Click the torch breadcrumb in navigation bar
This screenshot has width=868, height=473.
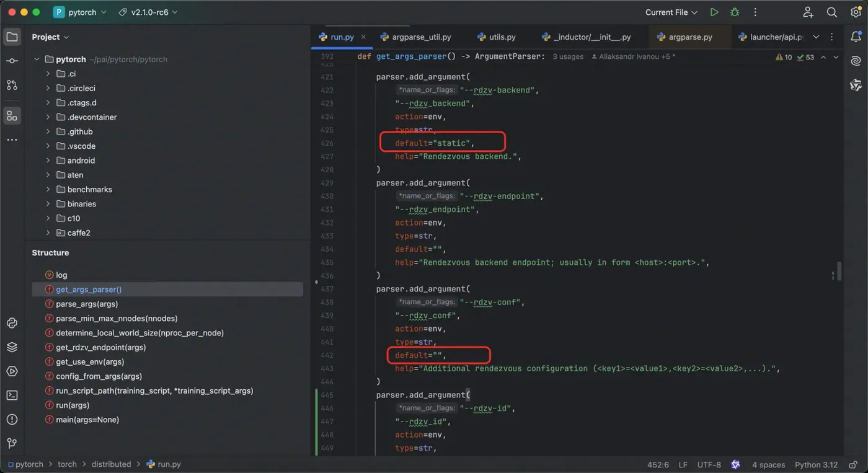point(67,464)
